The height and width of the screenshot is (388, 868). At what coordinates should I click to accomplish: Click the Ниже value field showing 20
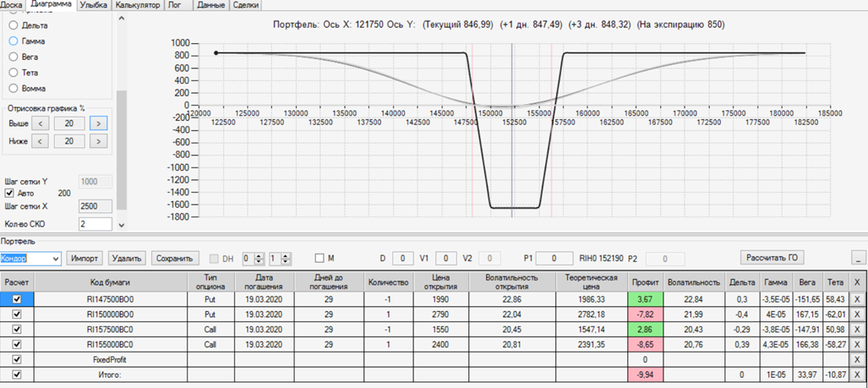click(x=69, y=141)
